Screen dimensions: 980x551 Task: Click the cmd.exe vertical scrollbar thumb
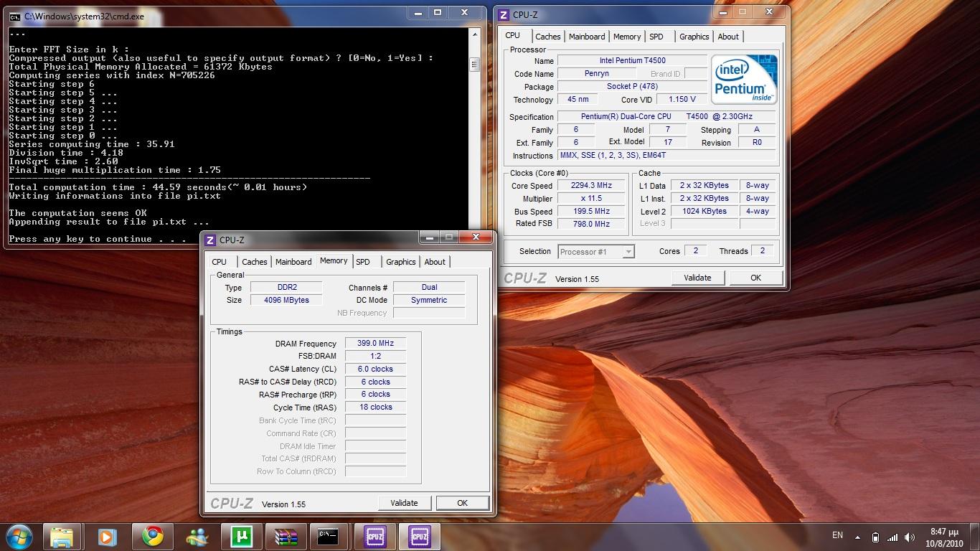(473, 65)
